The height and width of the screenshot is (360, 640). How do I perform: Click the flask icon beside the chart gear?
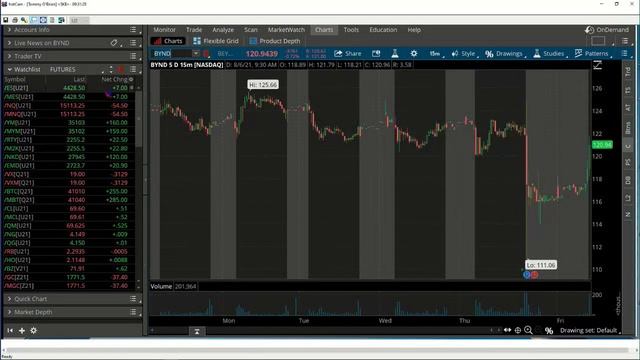(x=395, y=53)
